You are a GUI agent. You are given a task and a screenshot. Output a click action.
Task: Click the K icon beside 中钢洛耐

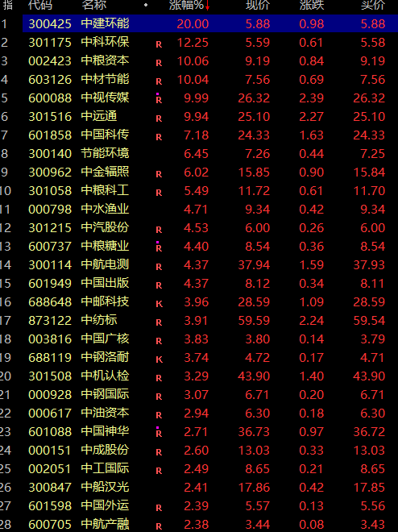[159, 360]
